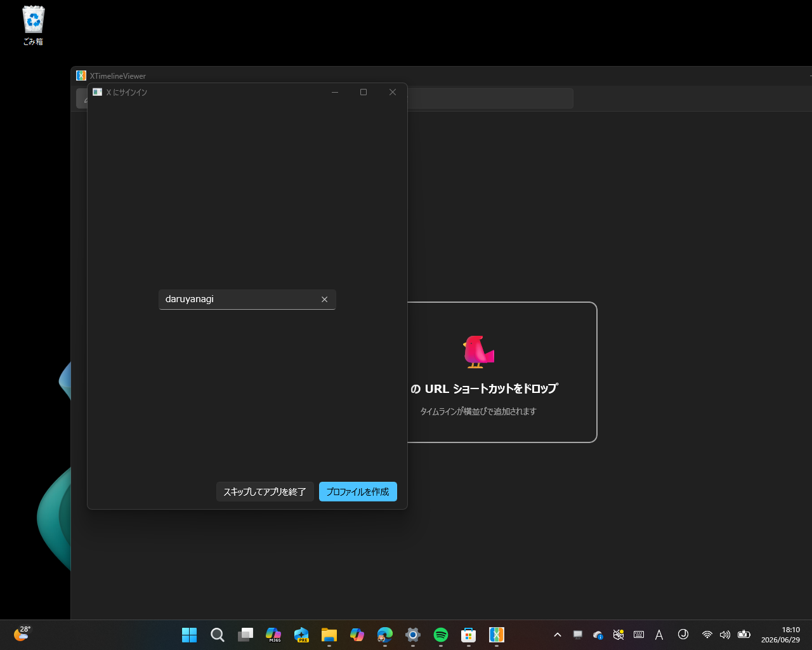Open Spotify from the taskbar
Screen dimensions: 812x650
(x=441, y=635)
